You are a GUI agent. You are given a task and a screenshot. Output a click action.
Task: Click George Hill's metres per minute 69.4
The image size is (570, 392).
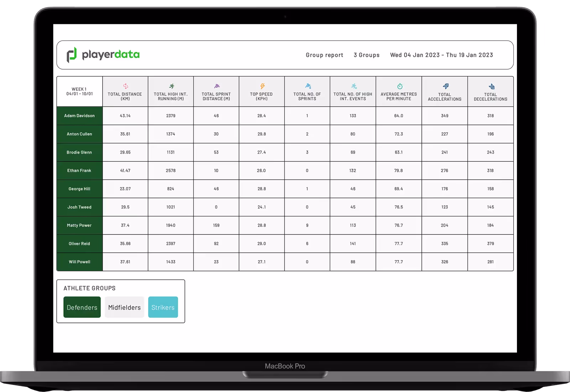(x=399, y=189)
